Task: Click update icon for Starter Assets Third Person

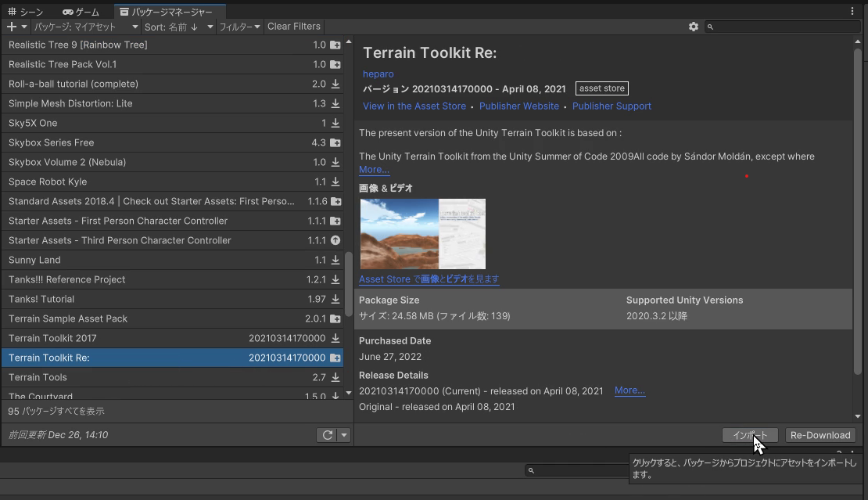Action: (335, 240)
